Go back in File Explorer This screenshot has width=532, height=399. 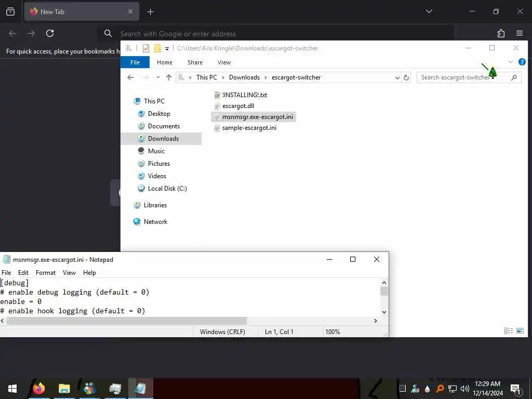point(130,77)
